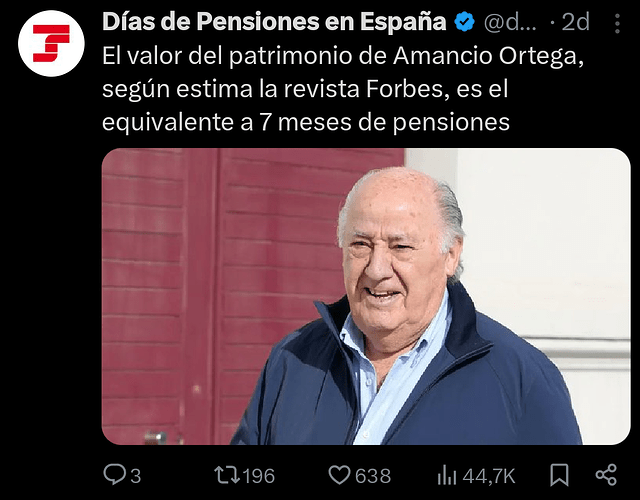The image size is (640, 500).
Task: Open the photo of the man in the blue jacket
Action: point(366,296)
